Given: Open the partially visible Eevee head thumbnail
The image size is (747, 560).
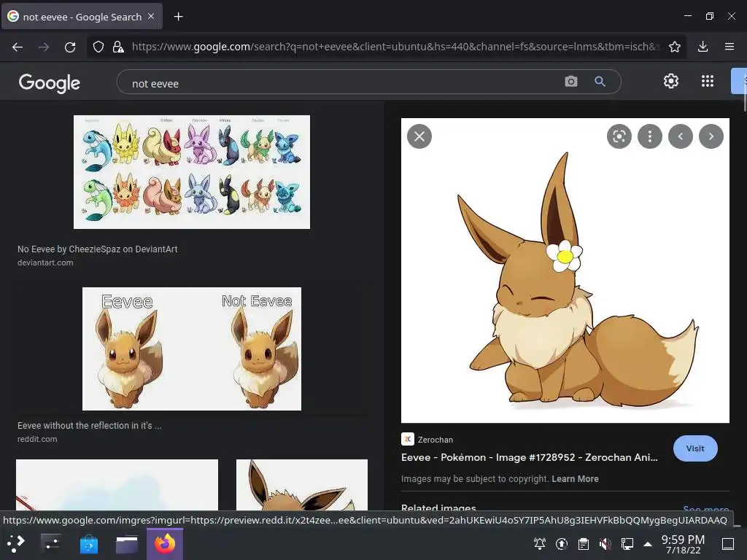Looking at the screenshot, I should point(301,485).
